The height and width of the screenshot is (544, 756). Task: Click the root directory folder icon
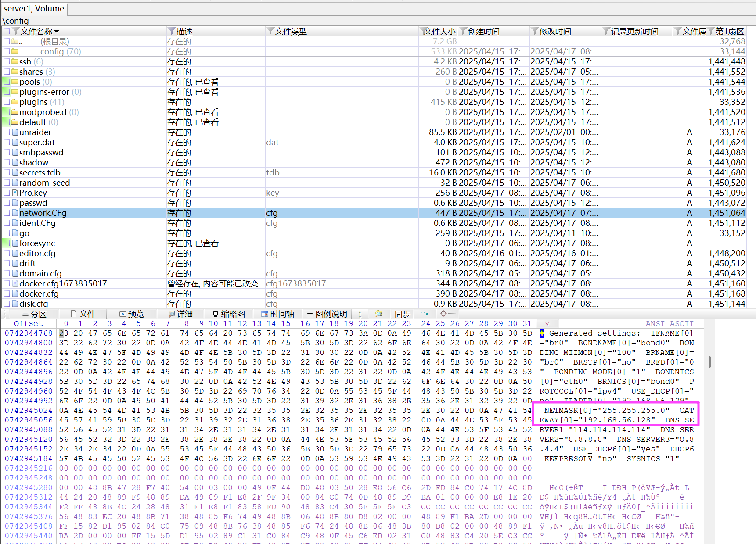click(15, 41)
